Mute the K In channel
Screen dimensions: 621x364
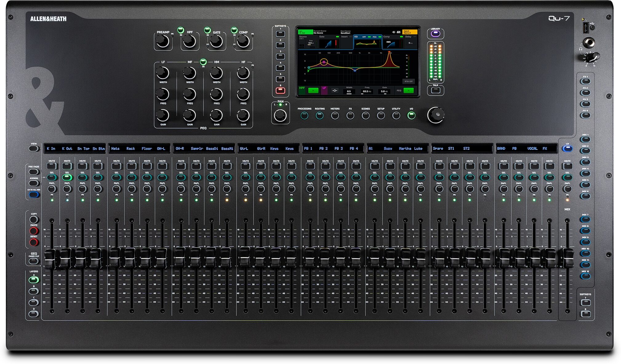click(x=52, y=166)
